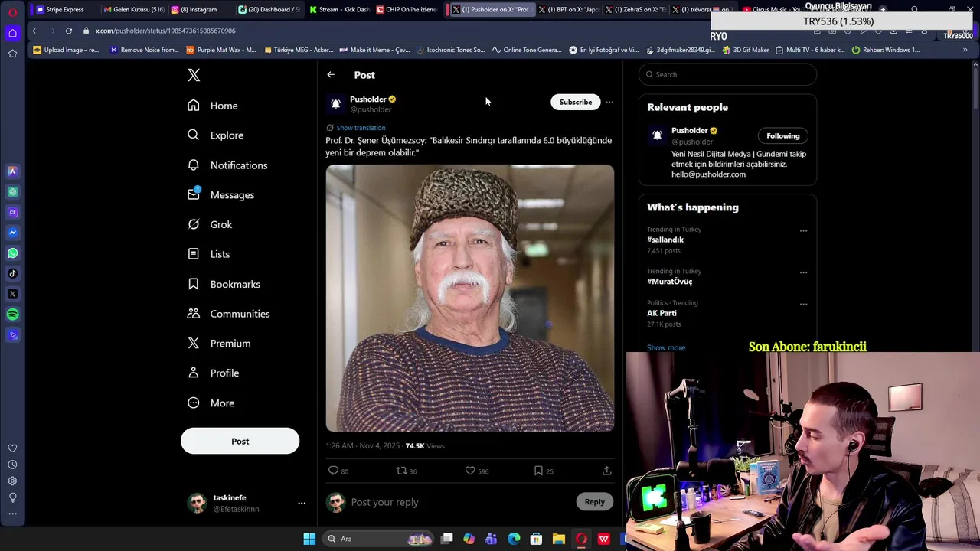This screenshot has width=980, height=551.
Task: Open WhatsApp in the Opera sidebar
Action: click(12, 253)
